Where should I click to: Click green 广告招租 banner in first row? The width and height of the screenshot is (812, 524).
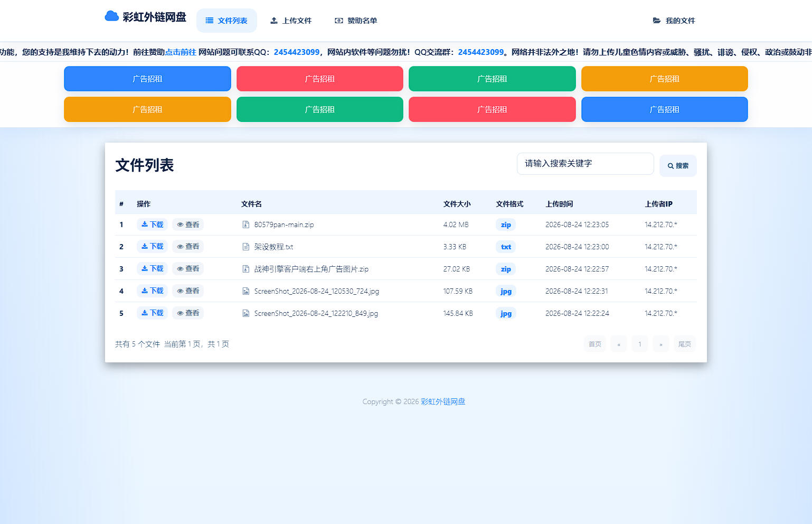(492, 79)
